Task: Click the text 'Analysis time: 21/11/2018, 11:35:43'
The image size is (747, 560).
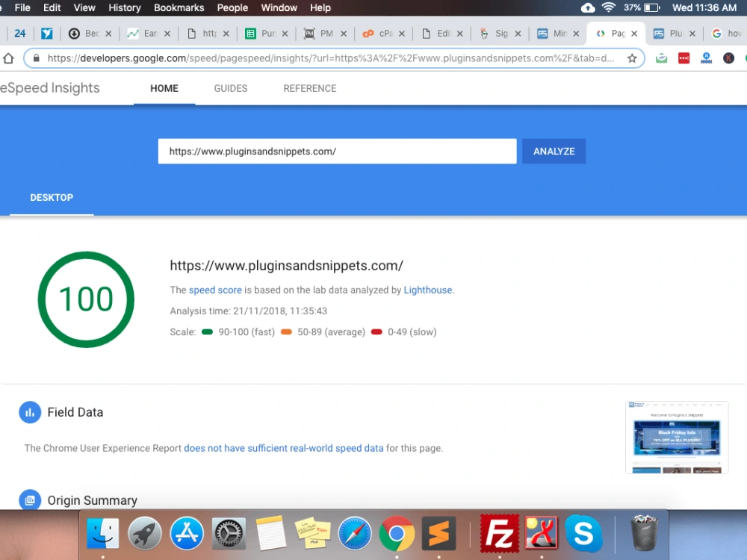Action: pyautogui.click(x=248, y=311)
